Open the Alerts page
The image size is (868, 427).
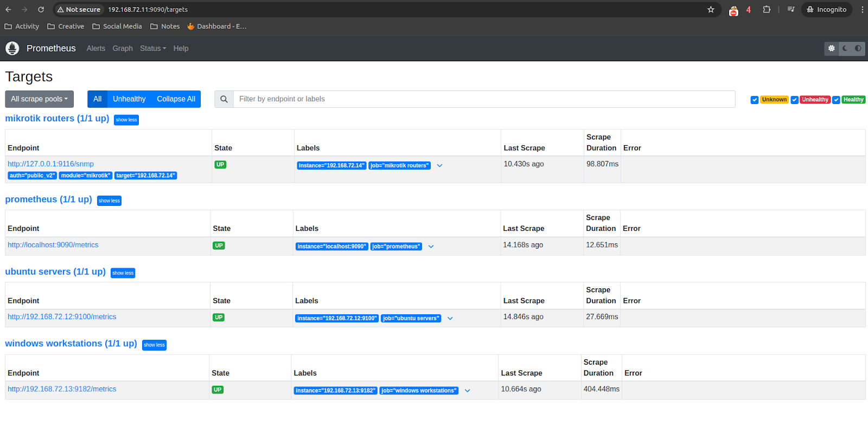pyautogui.click(x=96, y=48)
